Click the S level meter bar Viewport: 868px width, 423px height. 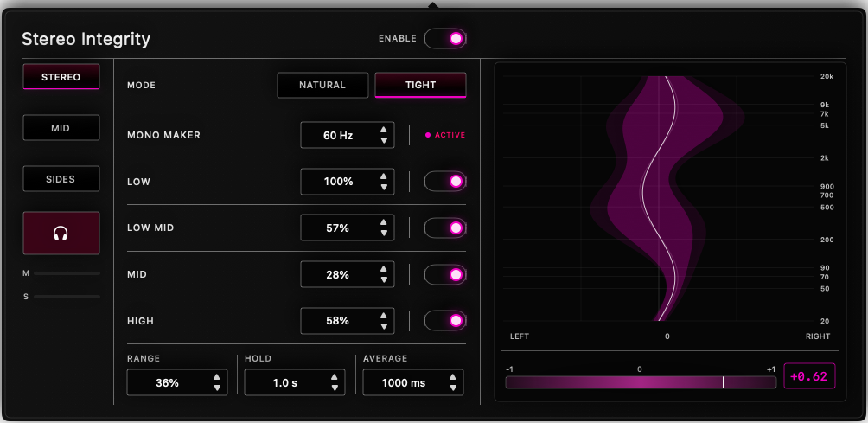pos(67,297)
